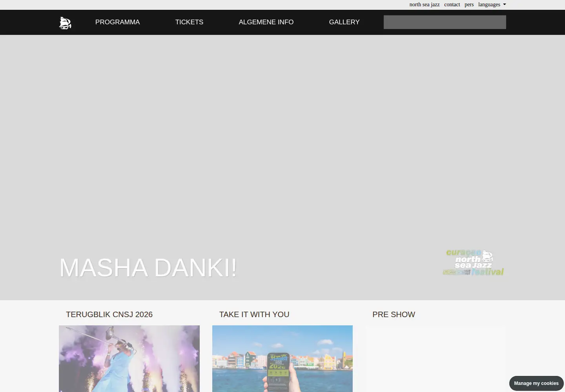Screen dimensions: 565x392
Task: Open the PRE SHOW heading
Action: pyautogui.click(x=394, y=314)
